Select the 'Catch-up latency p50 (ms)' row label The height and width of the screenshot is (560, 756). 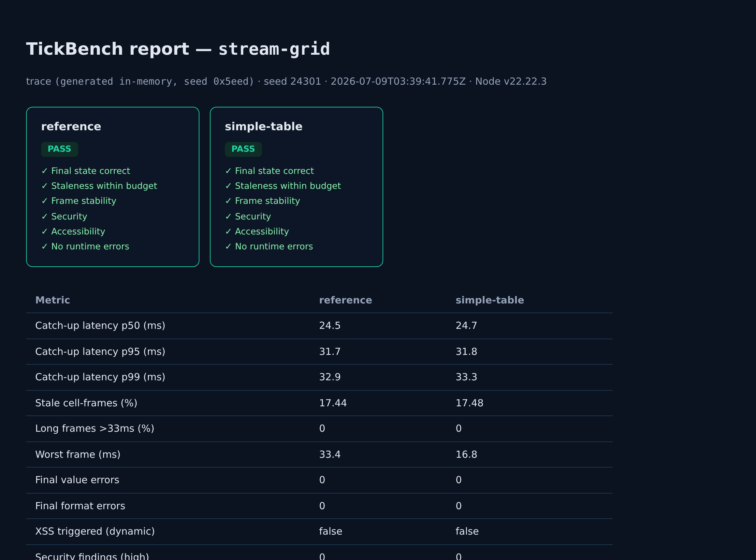tap(100, 326)
